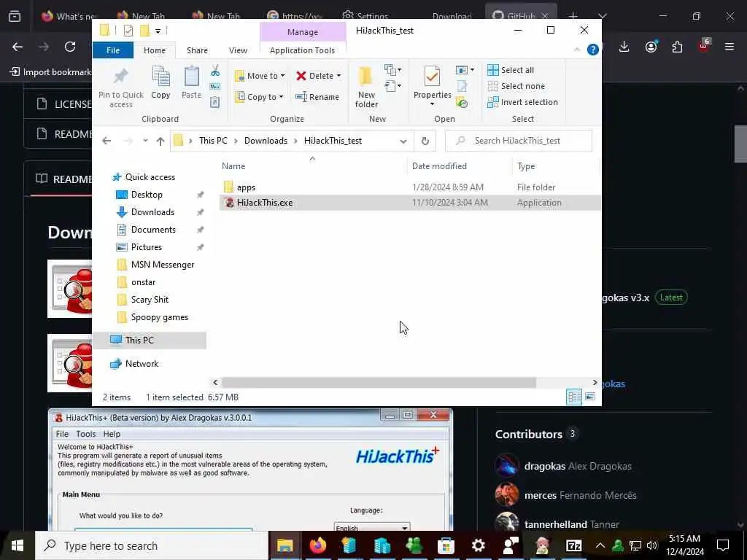Switch to the Home ribbon tab
This screenshot has width=747, height=560.
(x=155, y=50)
